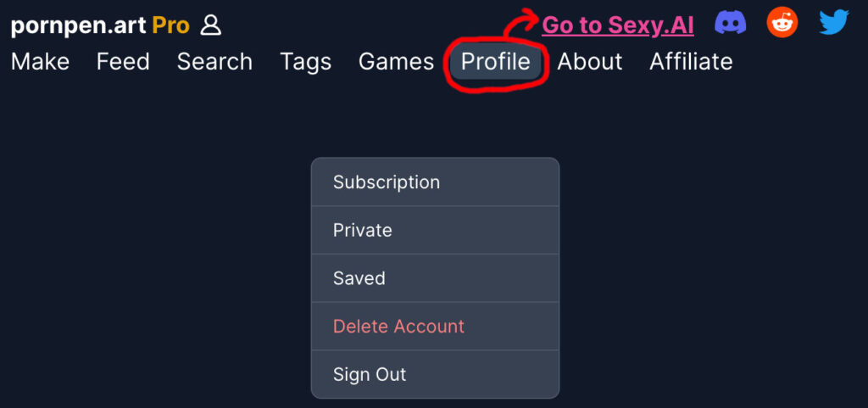Click the pornpen.art site logo

pos(78,25)
